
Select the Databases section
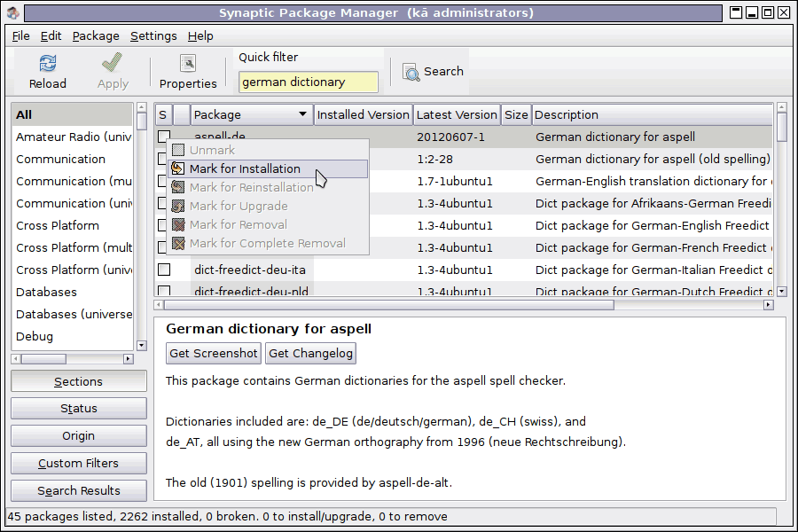(x=72, y=293)
